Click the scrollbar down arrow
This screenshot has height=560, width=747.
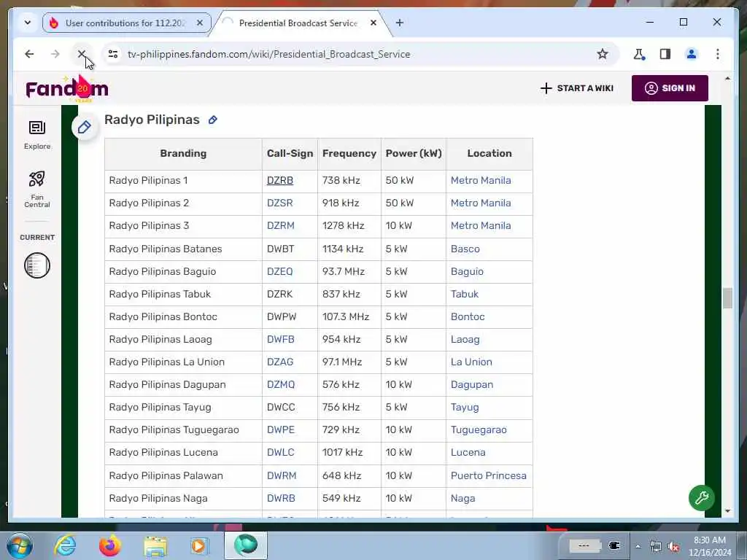coord(727,511)
